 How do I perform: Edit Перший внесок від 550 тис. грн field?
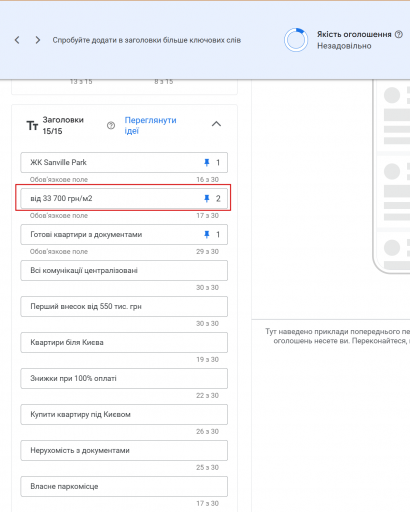pyautogui.click(x=124, y=306)
